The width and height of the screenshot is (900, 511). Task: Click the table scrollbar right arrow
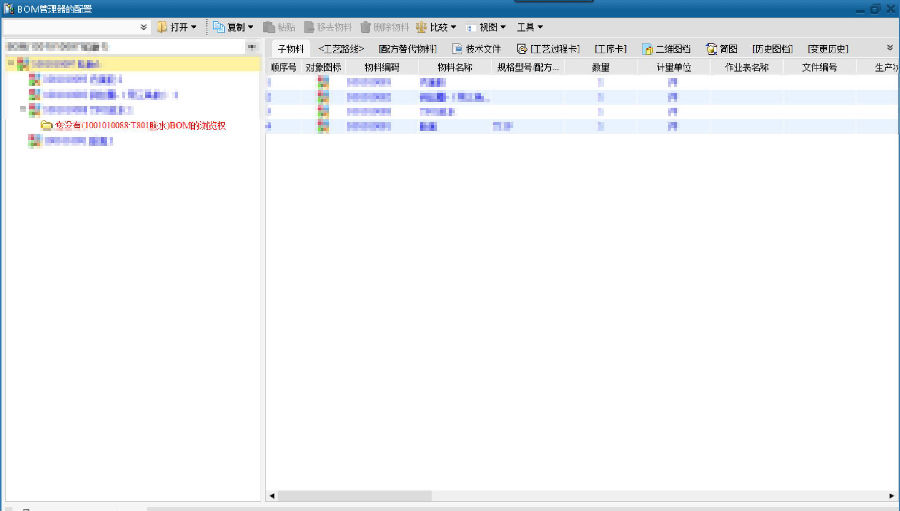(891, 495)
